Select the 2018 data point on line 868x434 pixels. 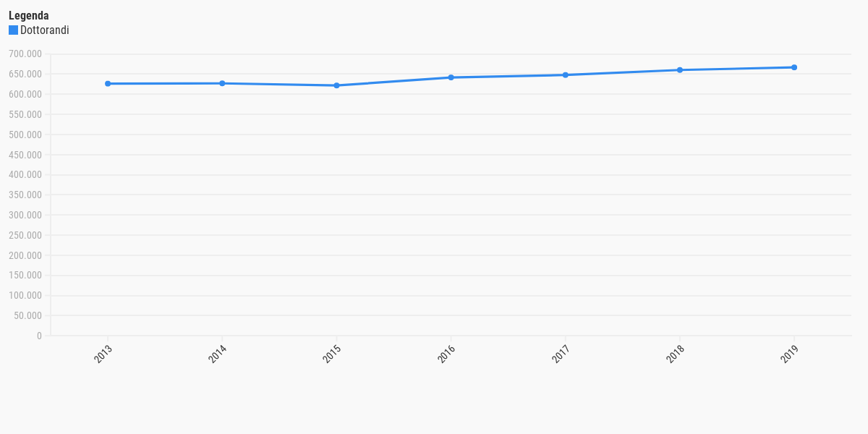pos(680,70)
